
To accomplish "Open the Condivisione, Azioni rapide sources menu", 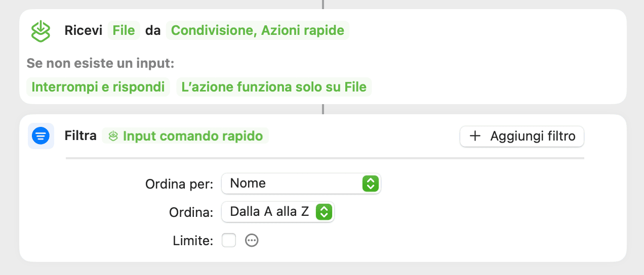I will [x=258, y=30].
